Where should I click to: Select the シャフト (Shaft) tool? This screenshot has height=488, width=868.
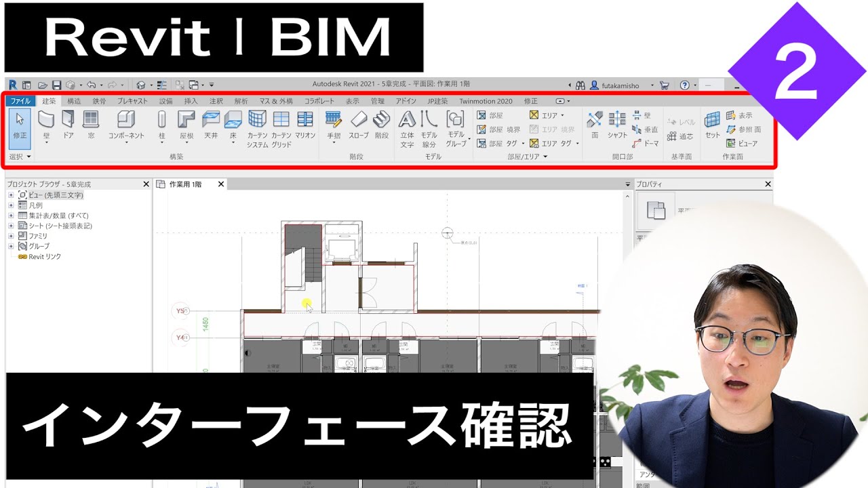point(617,125)
